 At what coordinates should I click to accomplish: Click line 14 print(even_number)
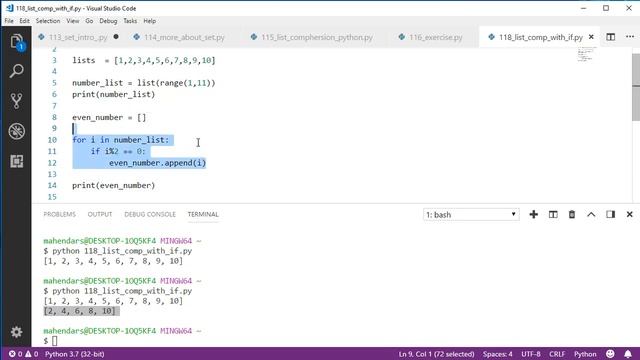coord(113,185)
